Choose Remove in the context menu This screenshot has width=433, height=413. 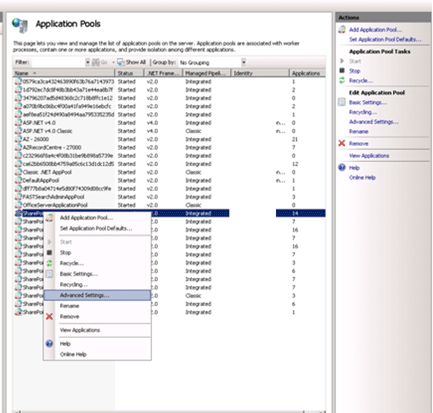click(x=69, y=316)
